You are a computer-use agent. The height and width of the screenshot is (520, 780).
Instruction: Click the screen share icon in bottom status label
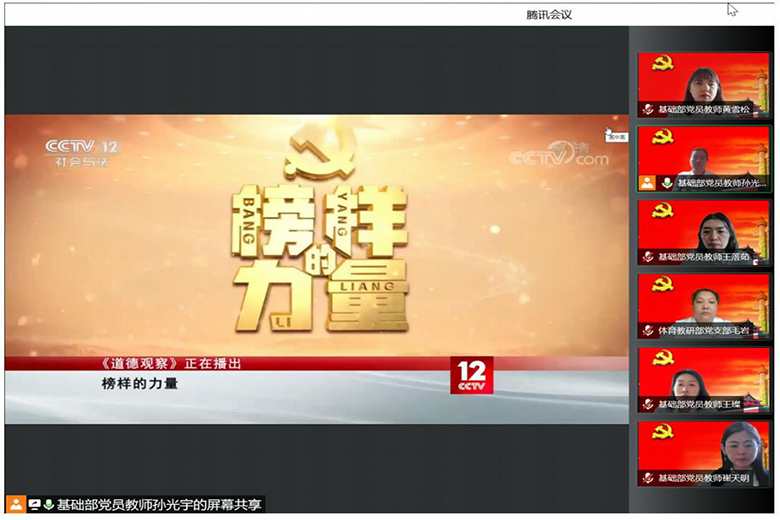[34, 505]
